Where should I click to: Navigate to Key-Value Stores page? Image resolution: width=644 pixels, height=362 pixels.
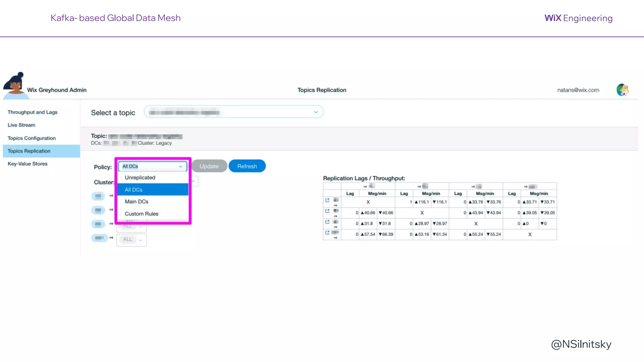27,164
